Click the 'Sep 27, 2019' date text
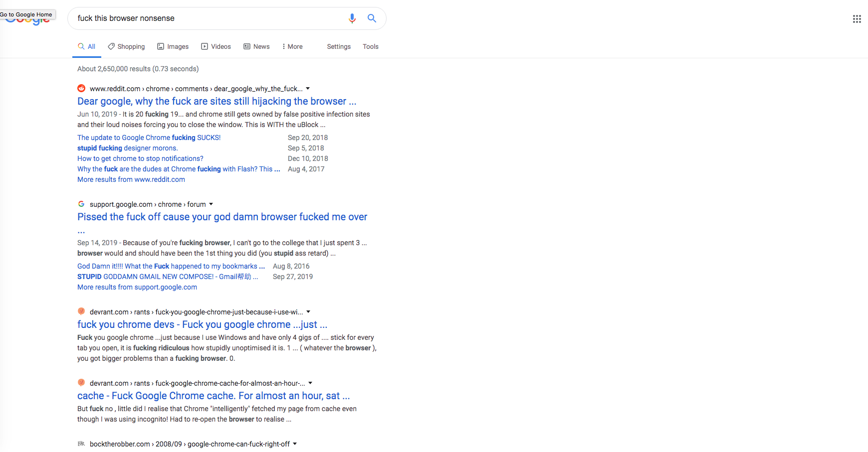 (293, 277)
